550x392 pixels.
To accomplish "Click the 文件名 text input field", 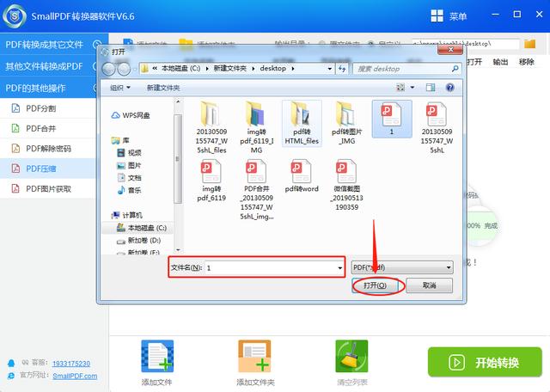I will coord(269,267).
